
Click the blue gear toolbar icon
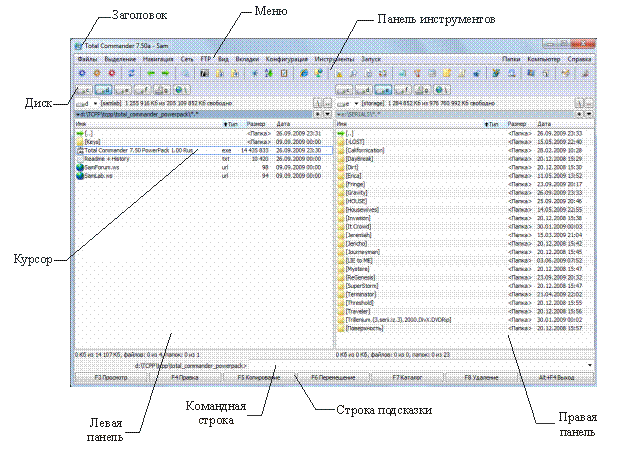[82, 73]
